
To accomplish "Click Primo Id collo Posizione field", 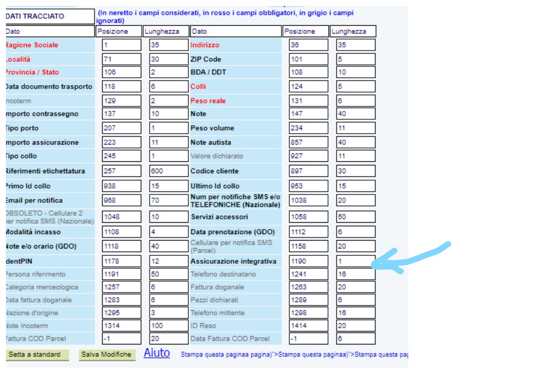I will coord(121,186).
